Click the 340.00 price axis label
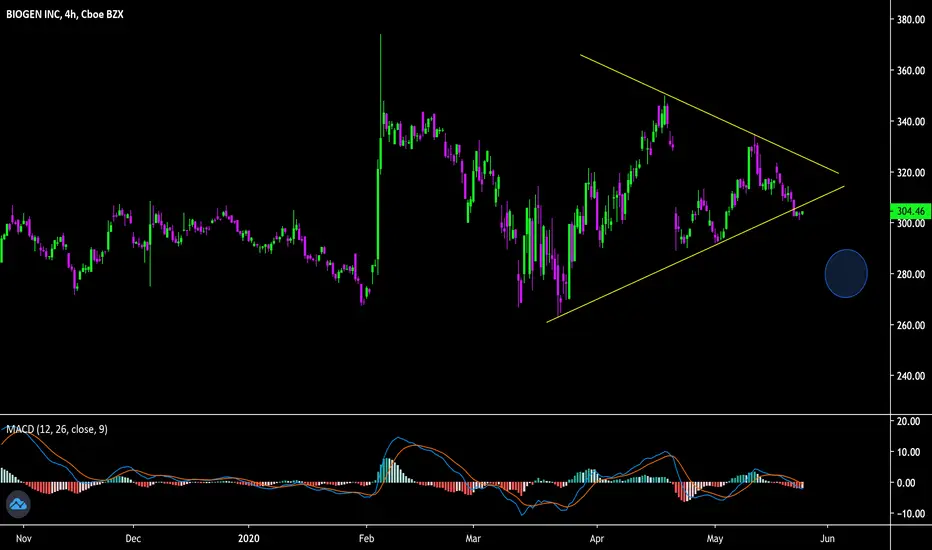932x550 pixels. pyautogui.click(x=911, y=122)
